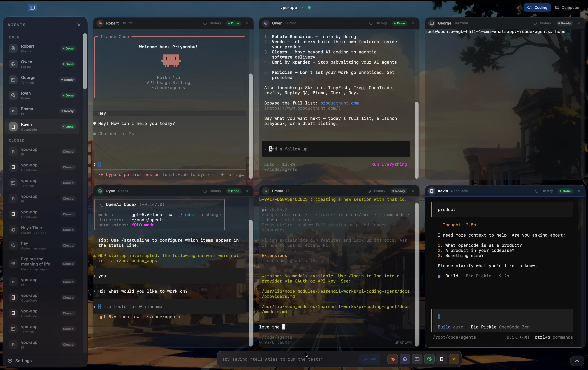The image size is (588, 370).
Task: Open History in Emma's pane
Action: click(376, 191)
